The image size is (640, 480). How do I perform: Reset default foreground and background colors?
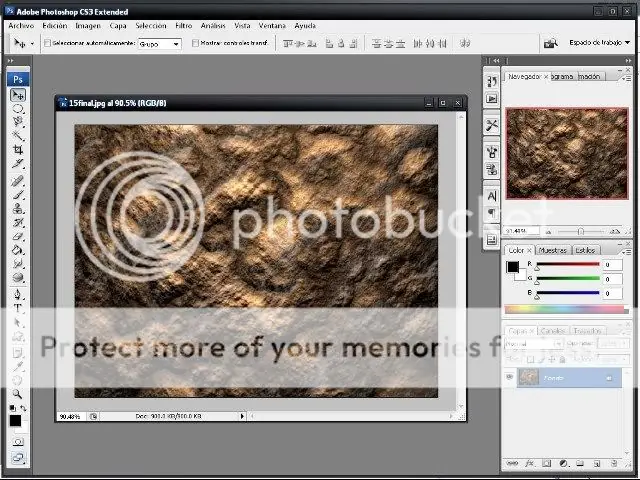coord(13,408)
